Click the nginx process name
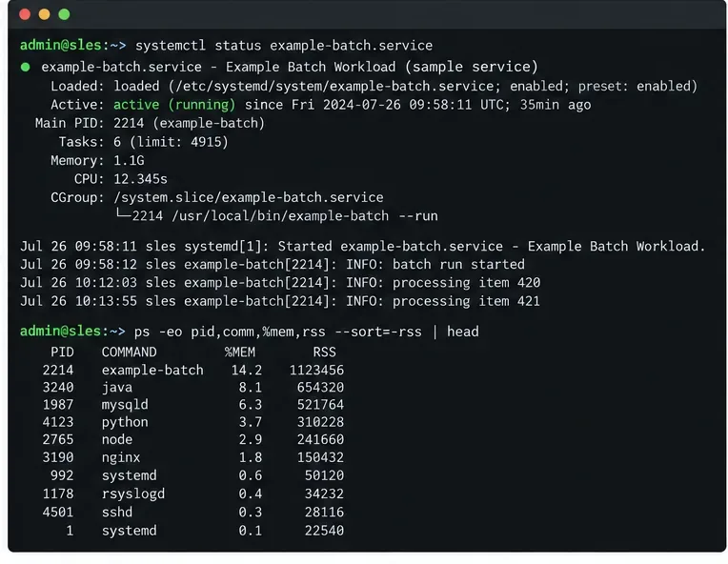This screenshot has width=728, height=564. 121,457
